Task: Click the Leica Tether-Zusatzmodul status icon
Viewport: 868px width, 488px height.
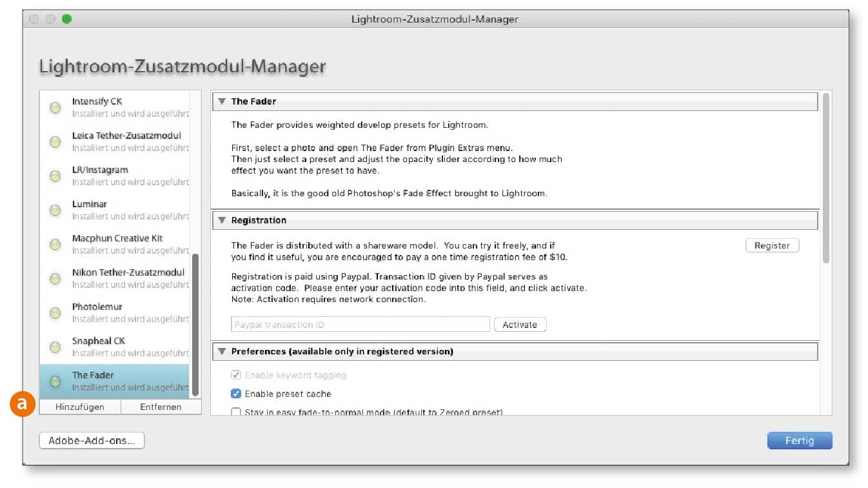Action: 55,142
